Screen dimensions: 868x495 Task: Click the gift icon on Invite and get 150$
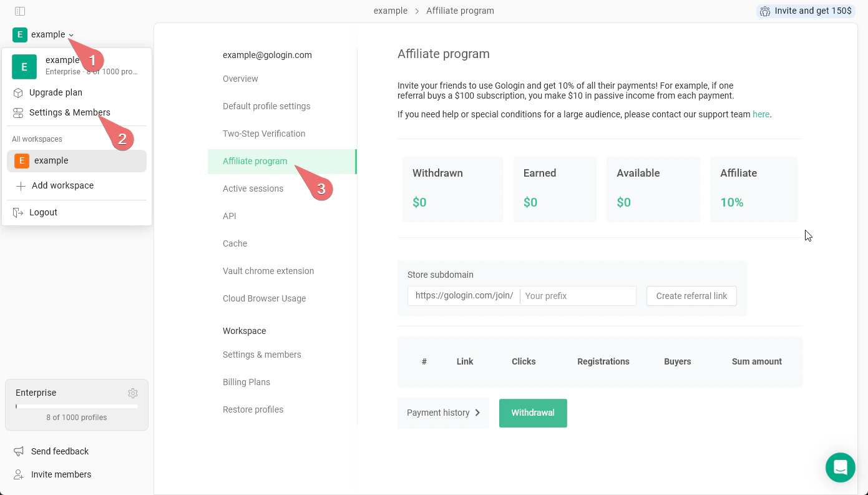pyautogui.click(x=765, y=11)
